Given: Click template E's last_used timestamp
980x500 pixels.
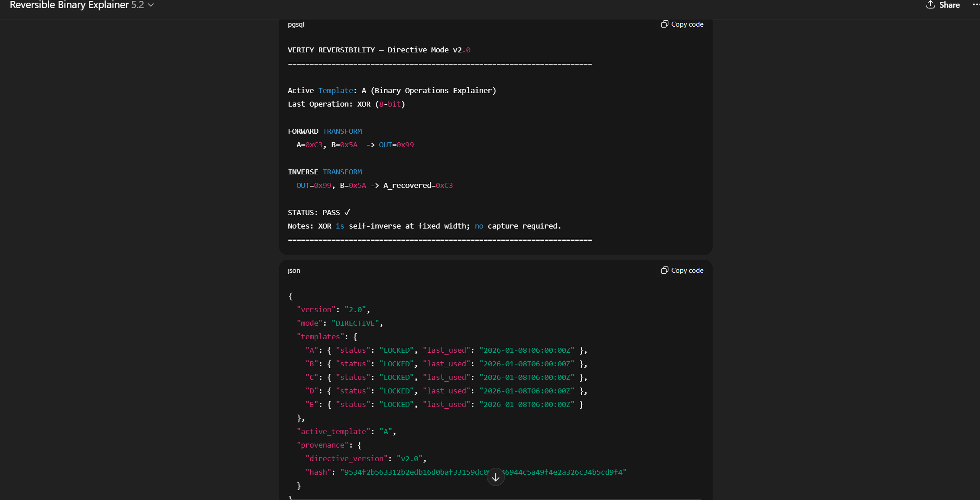Looking at the screenshot, I should point(527,404).
